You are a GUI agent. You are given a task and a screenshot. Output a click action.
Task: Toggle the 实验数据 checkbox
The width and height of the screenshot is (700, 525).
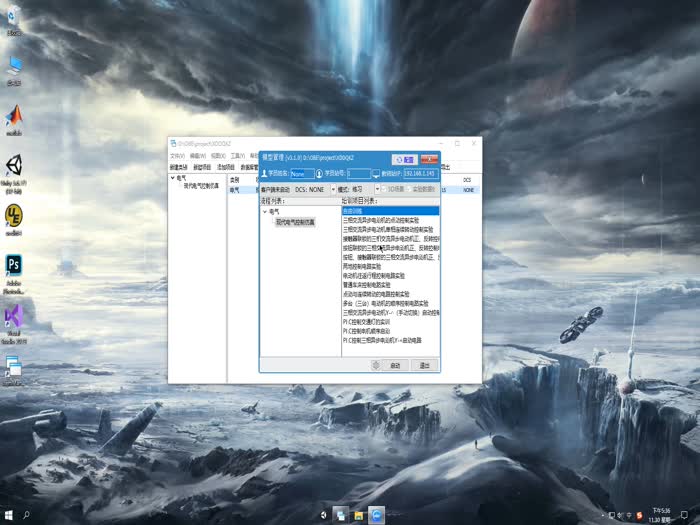click(410, 188)
